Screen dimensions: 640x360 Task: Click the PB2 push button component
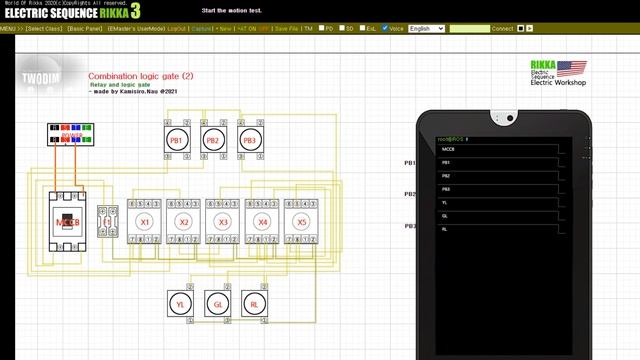click(x=213, y=140)
